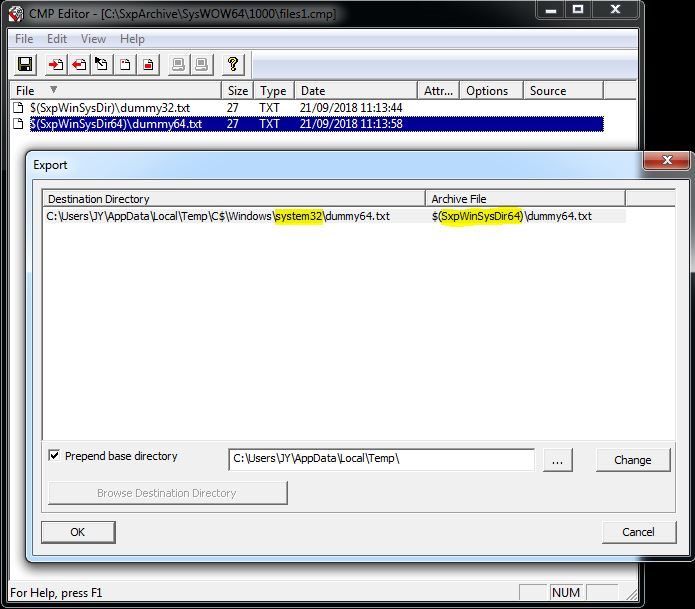Open help via the yellow question mark icon

(x=232, y=65)
